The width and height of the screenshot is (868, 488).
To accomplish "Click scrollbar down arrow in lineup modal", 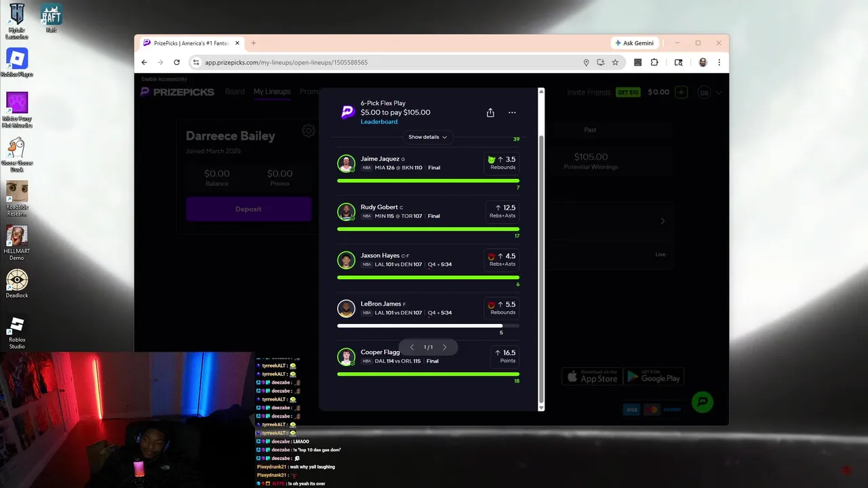I will pyautogui.click(x=541, y=407).
